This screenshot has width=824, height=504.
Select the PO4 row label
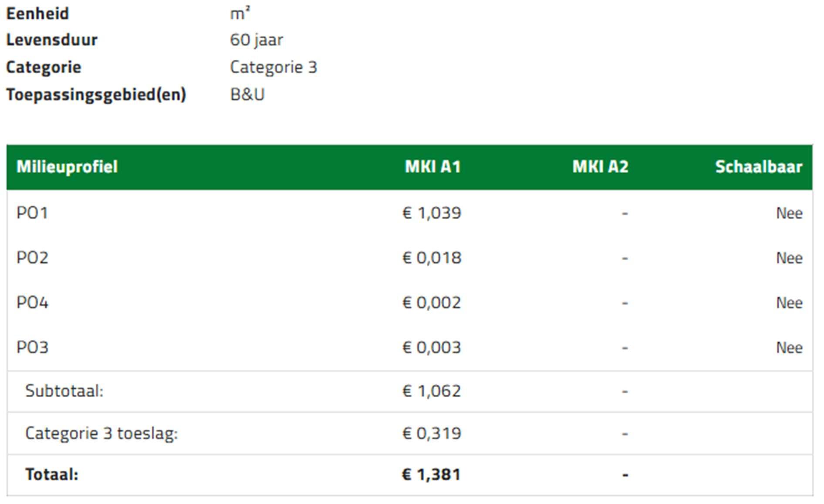click(32, 303)
